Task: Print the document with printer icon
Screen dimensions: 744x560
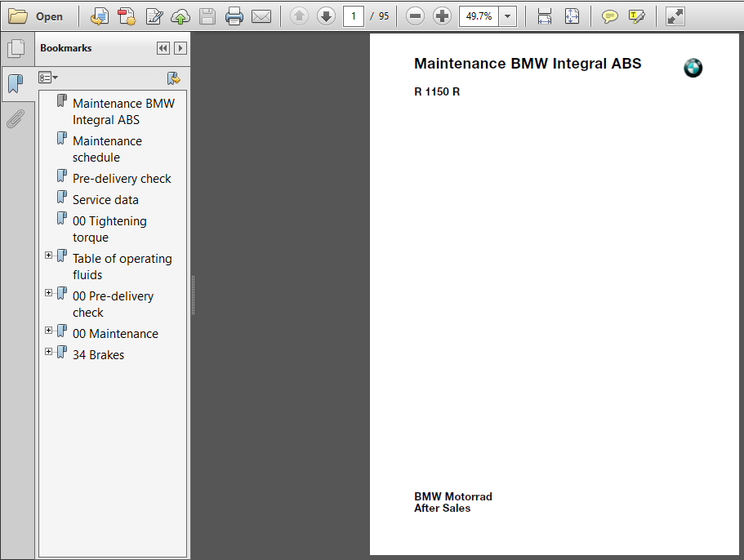Action: coord(234,16)
